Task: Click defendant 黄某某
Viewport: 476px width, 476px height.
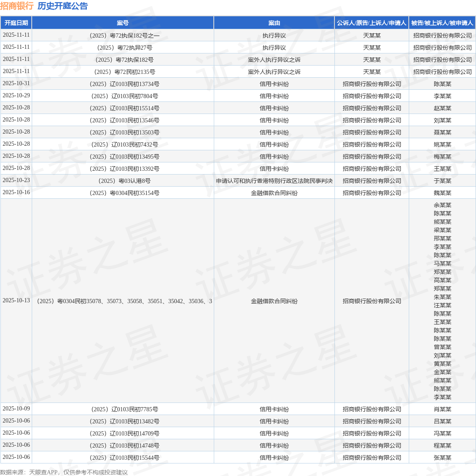Action: coord(442,364)
